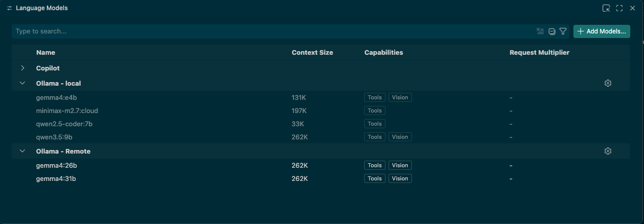Viewport: 644px width, 224px height.
Task: Click Tools badge on minimax-m2.7:cloud row
Action: coord(375,110)
